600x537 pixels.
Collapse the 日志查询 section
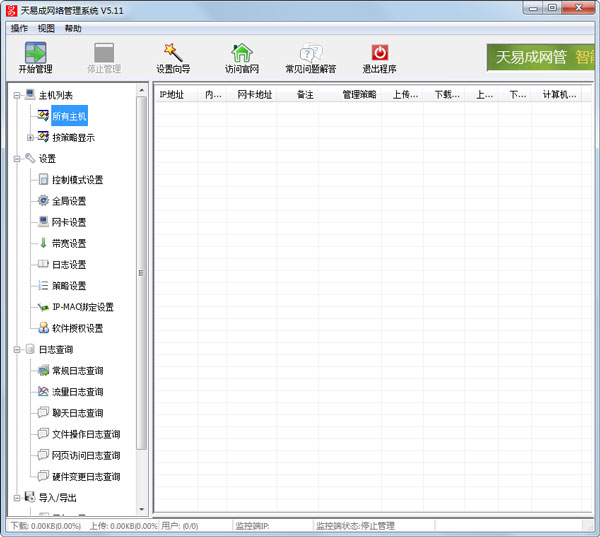pyautogui.click(x=17, y=350)
